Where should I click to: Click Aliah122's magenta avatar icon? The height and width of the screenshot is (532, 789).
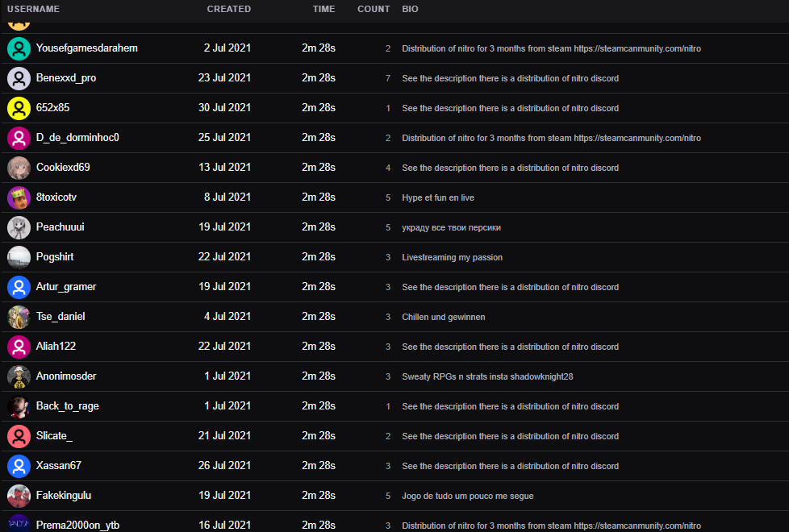coord(19,347)
